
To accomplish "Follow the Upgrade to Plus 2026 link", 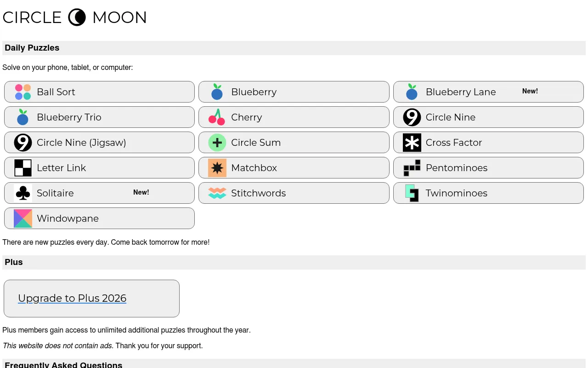I will (72, 298).
